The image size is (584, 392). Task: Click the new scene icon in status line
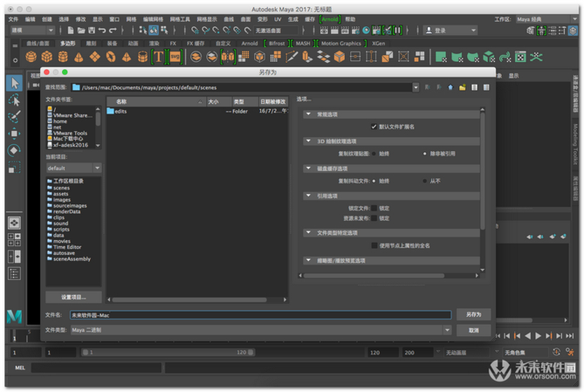pyautogui.click(x=71, y=30)
